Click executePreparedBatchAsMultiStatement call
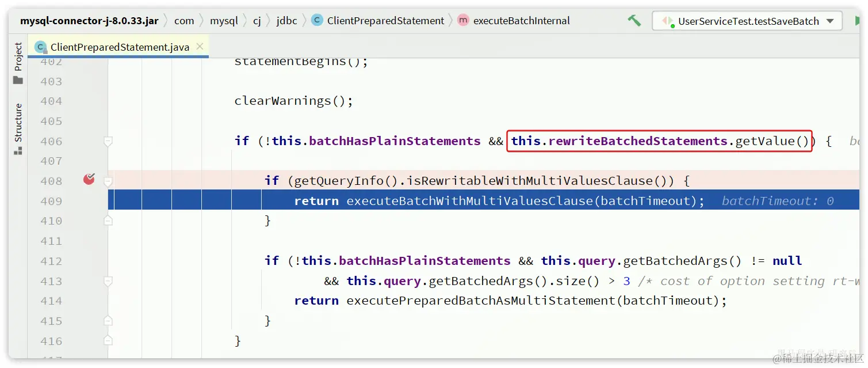 pyautogui.click(x=480, y=301)
